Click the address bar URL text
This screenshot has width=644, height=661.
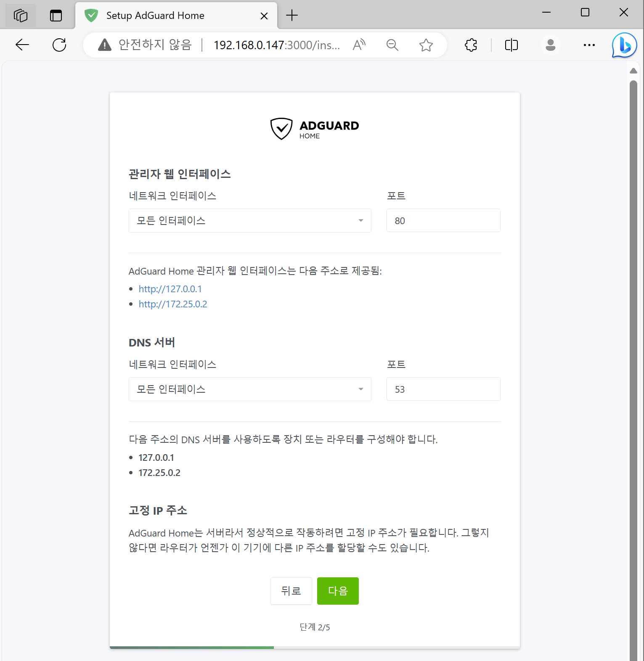coord(277,45)
